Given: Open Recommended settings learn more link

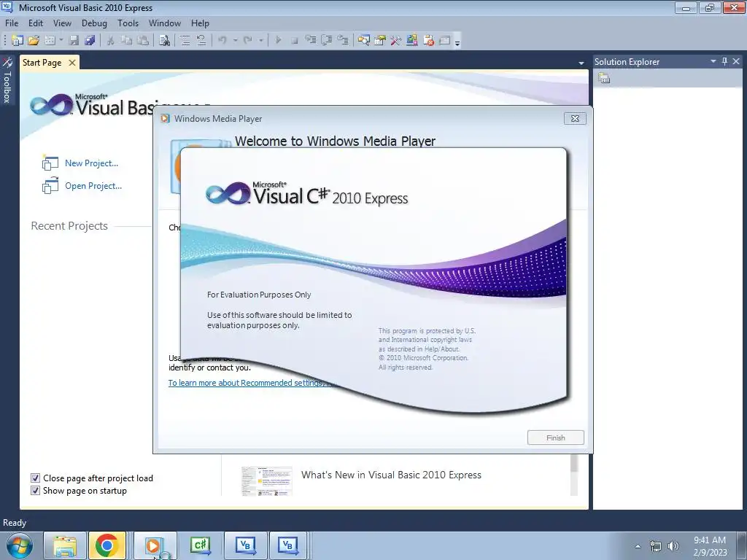Looking at the screenshot, I should (x=252, y=383).
